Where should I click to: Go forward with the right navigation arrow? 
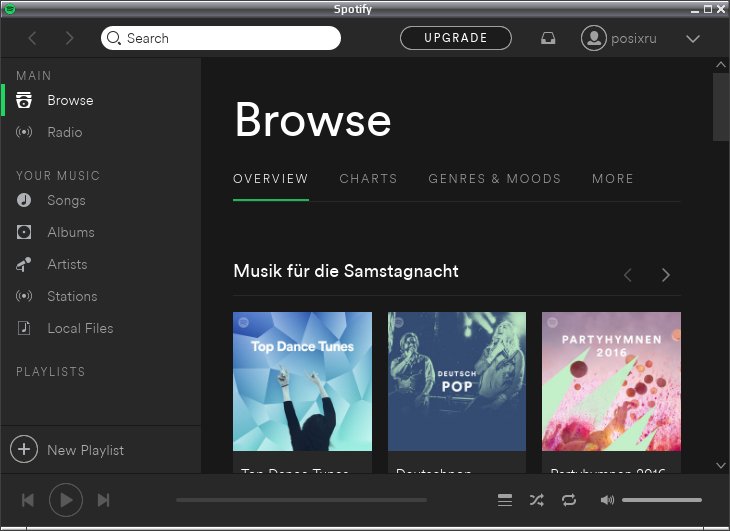point(69,38)
